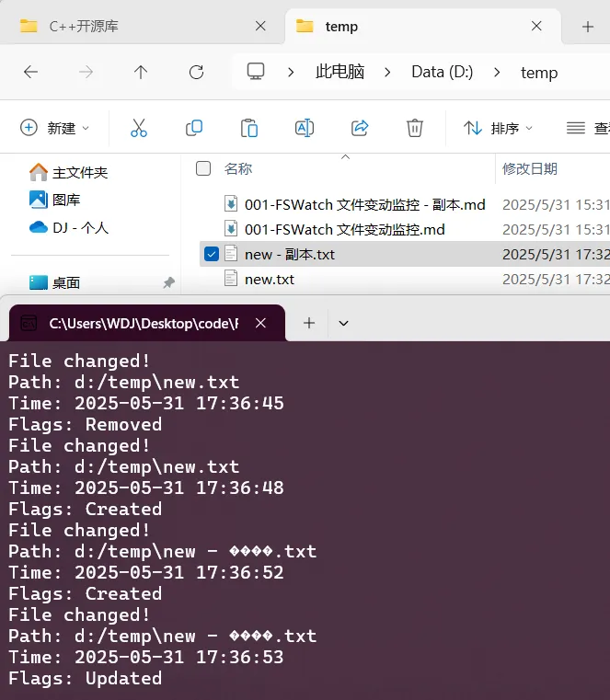This screenshot has height=700, width=610.
Task: Open a new terminal tab with plus
Action: (x=309, y=323)
